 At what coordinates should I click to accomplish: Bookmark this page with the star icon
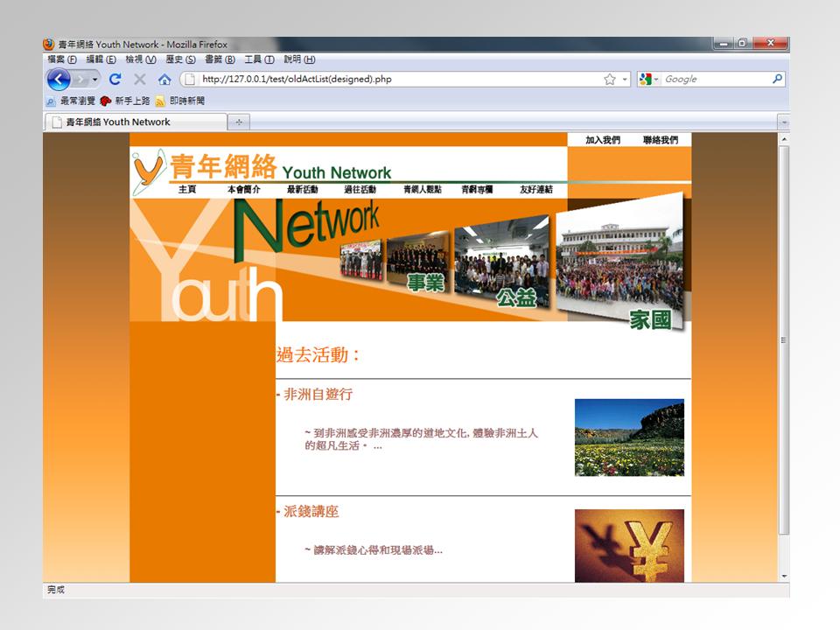(609, 80)
